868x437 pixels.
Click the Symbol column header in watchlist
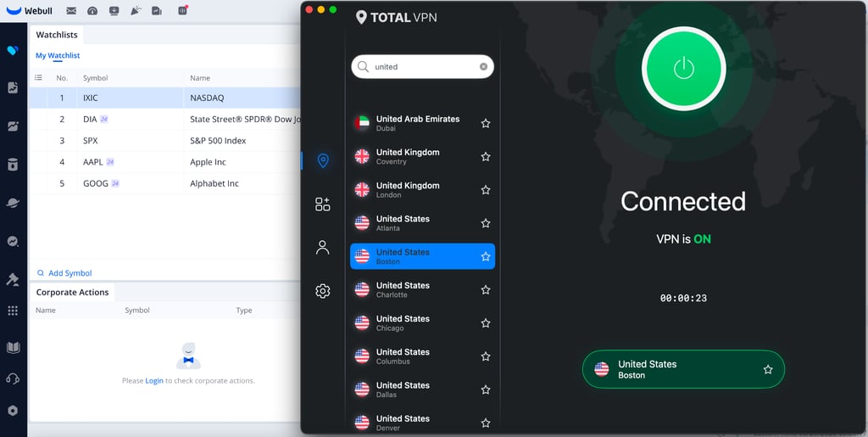click(x=95, y=78)
